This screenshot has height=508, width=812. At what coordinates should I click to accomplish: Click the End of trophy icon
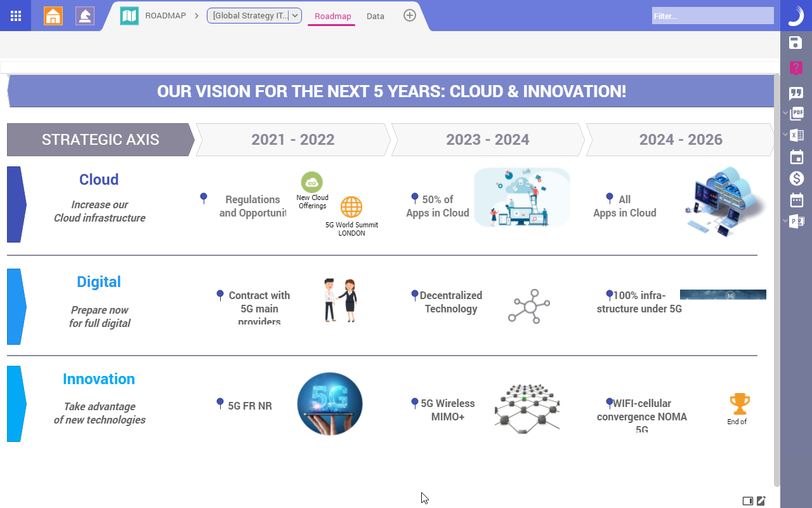point(740,403)
